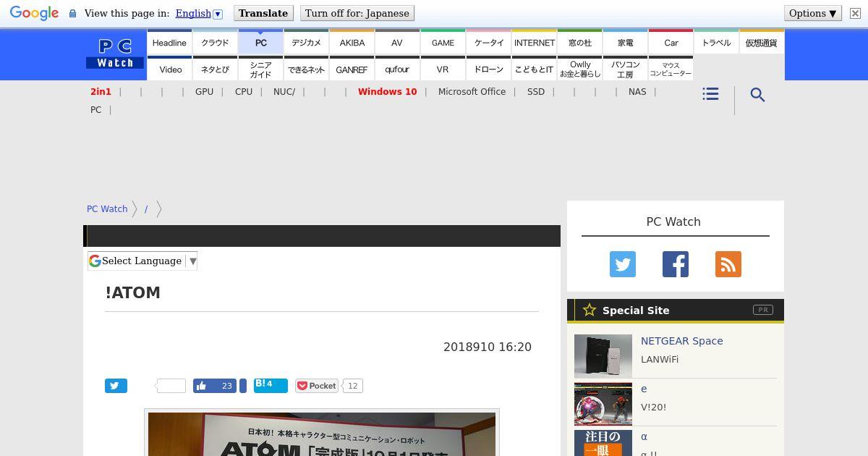The width and height of the screenshot is (868, 456).
Task: Open the INTERNET tab
Action: [534, 43]
